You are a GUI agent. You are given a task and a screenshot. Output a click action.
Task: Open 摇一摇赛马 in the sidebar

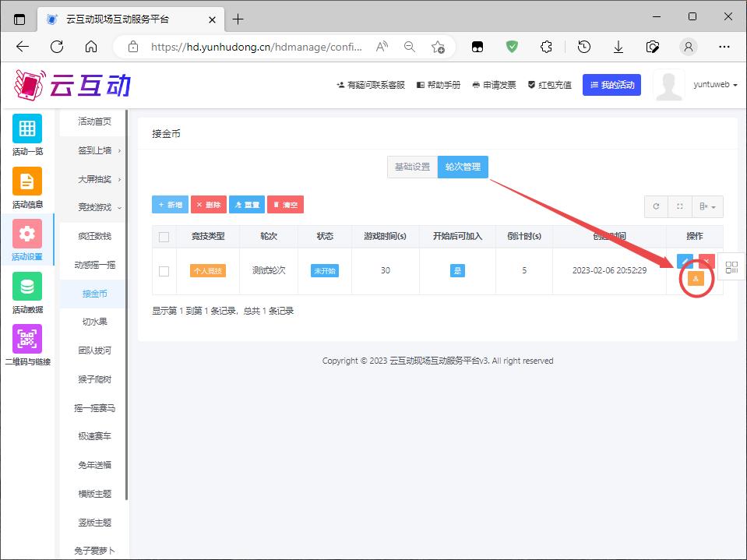(x=95, y=408)
